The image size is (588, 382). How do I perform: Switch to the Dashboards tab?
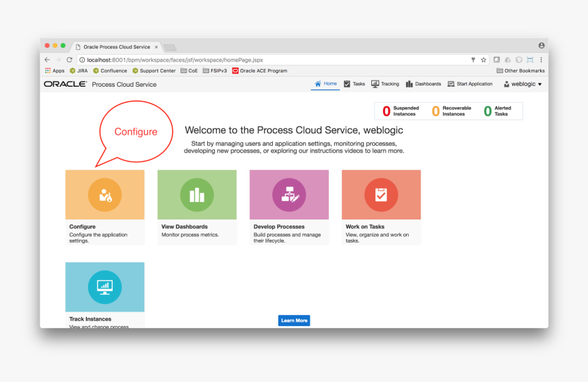click(423, 83)
